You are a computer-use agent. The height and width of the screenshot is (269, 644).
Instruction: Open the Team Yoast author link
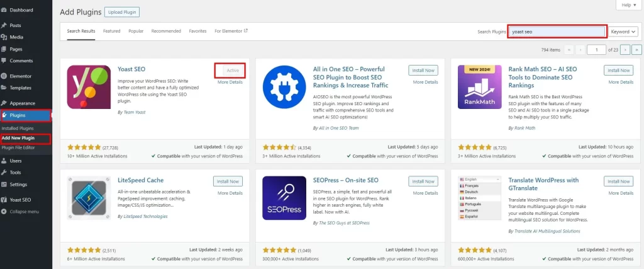pos(135,112)
